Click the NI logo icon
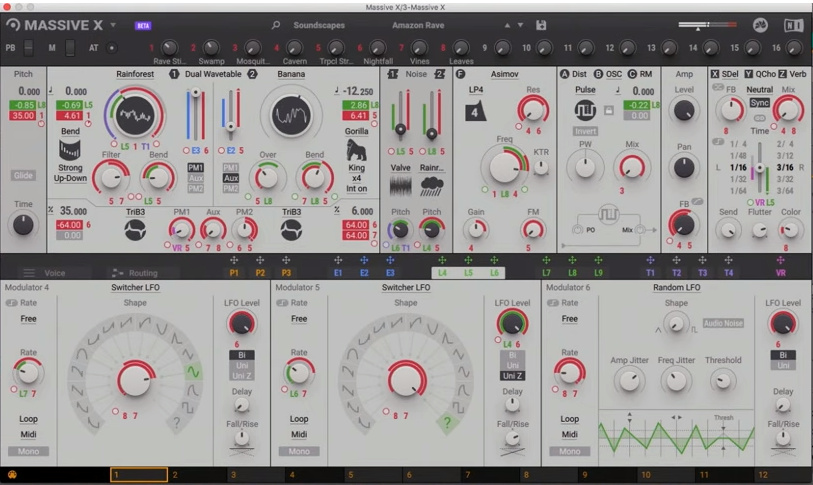This screenshot has height=485, width=813. (x=793, y=25)
